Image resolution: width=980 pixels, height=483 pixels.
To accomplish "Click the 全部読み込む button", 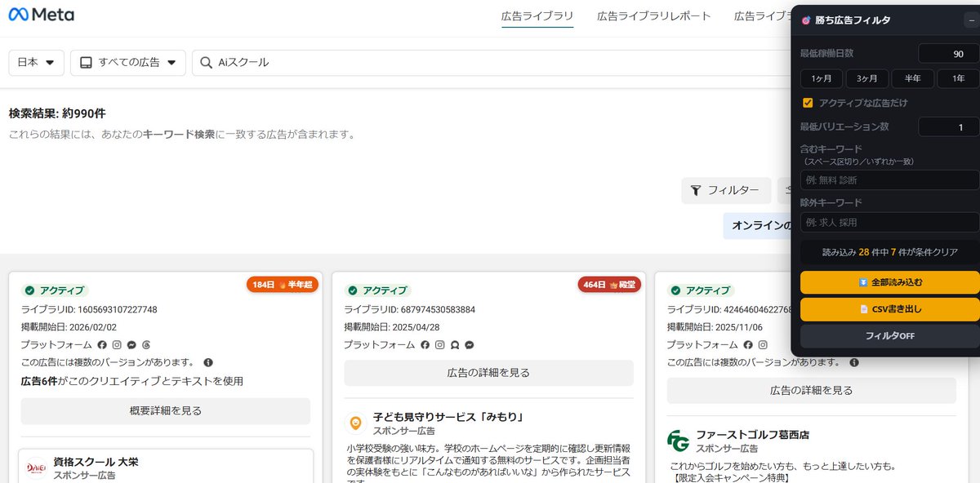I will click(x=889, y=282).
